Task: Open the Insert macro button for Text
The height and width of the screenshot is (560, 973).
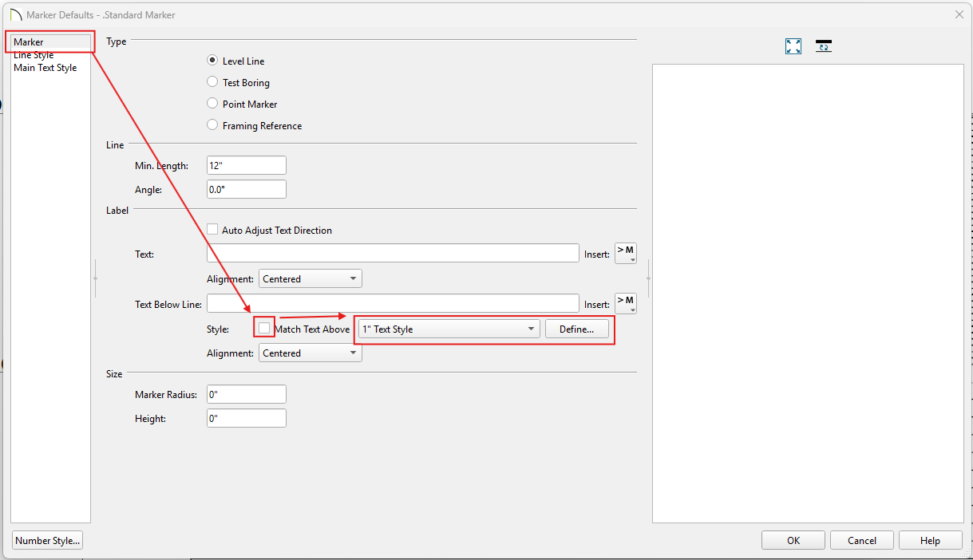Action: coord(625,254)
